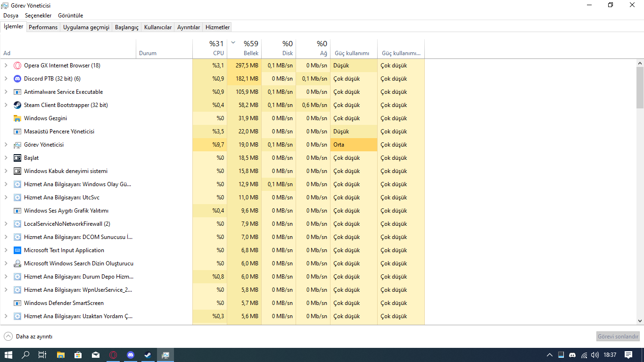
Task: Sort processes by the Disk column
Action: [x=279, y=49]
